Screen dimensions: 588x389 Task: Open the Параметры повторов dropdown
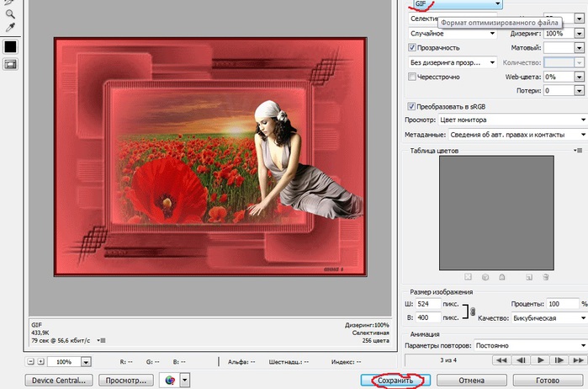pyautogui.click(x=532, y=346)
